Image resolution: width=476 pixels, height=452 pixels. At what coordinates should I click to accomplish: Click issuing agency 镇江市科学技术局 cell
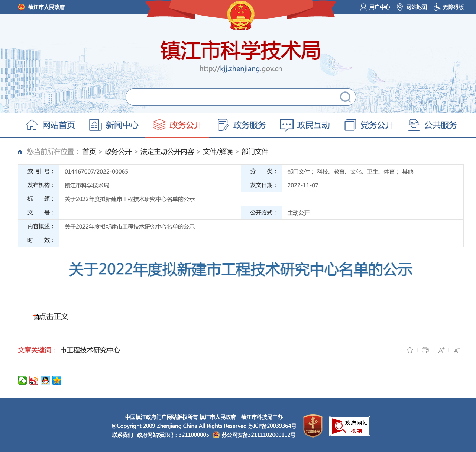[x=87, y=185]
